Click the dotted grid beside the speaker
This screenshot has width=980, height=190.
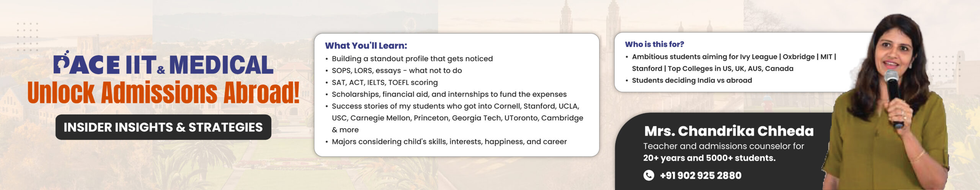click(x=946, y=67)
